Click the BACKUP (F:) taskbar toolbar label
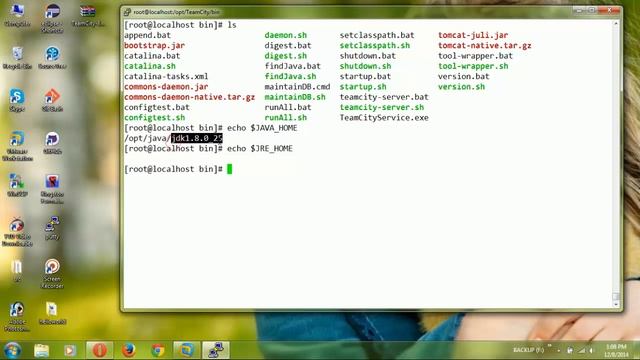 coord(528,350)
